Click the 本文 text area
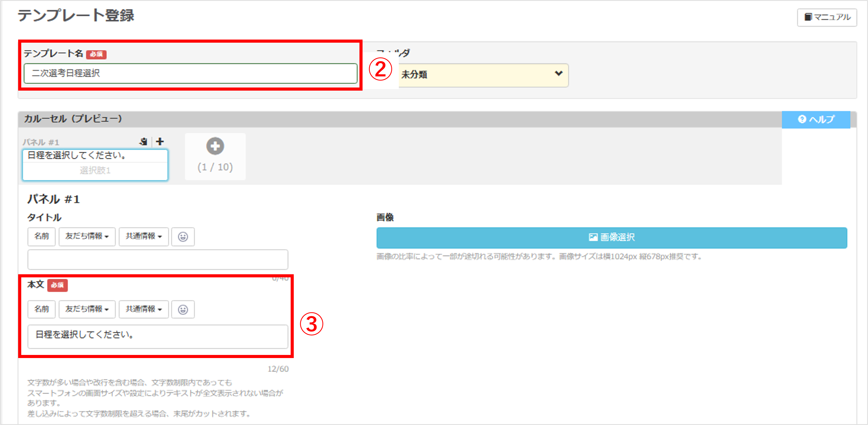 click(158, 336)
